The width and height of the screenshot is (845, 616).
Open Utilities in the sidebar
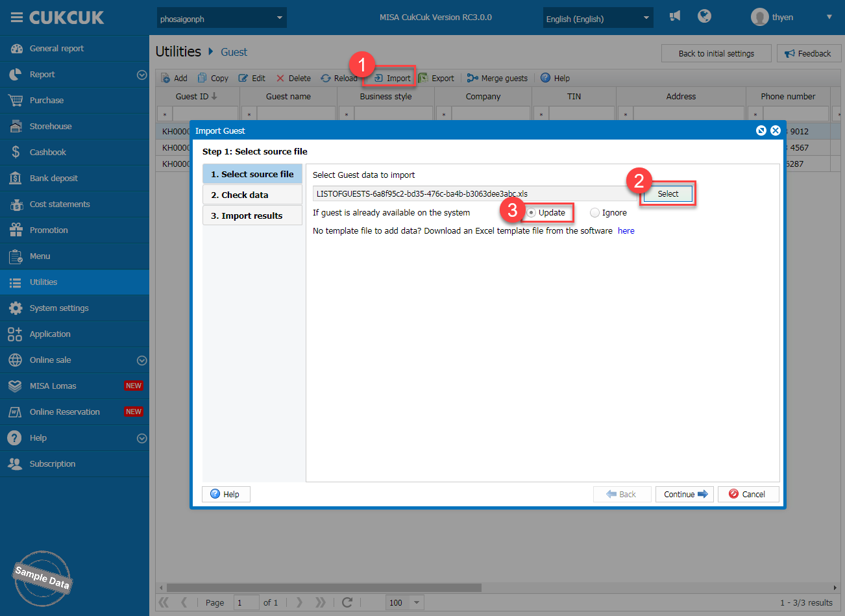(75, 282)
